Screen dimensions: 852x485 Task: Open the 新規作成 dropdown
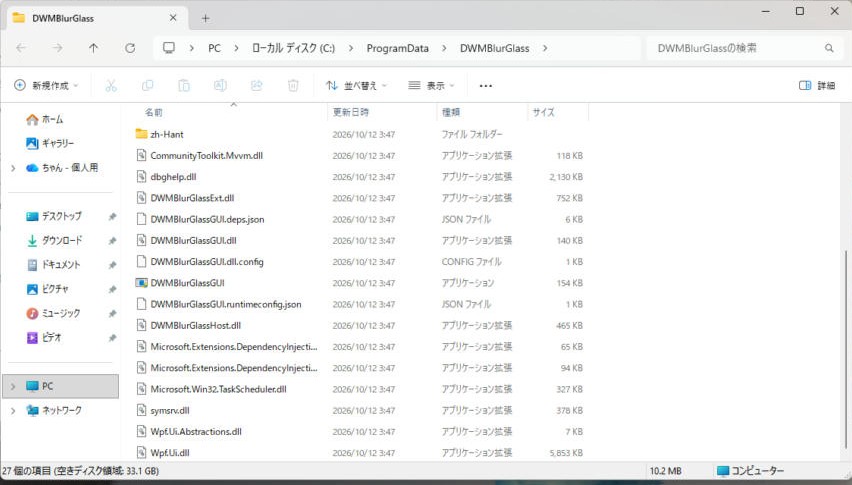tap(46, 86)
